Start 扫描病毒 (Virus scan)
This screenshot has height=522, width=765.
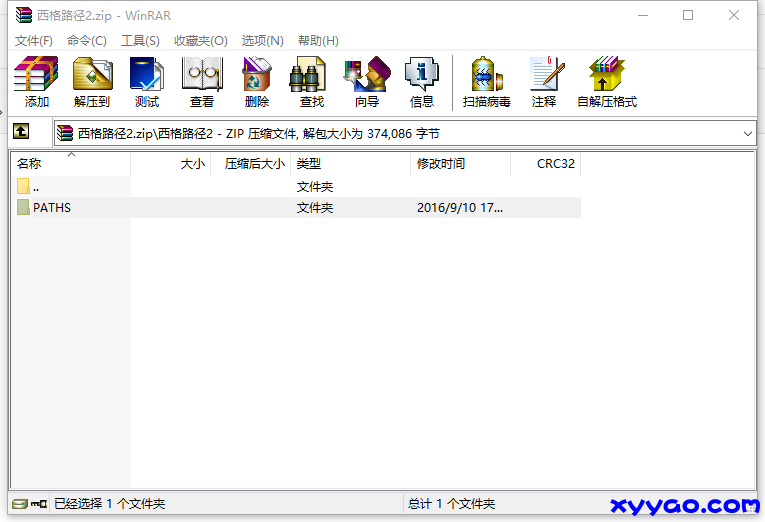pos(486,81)
